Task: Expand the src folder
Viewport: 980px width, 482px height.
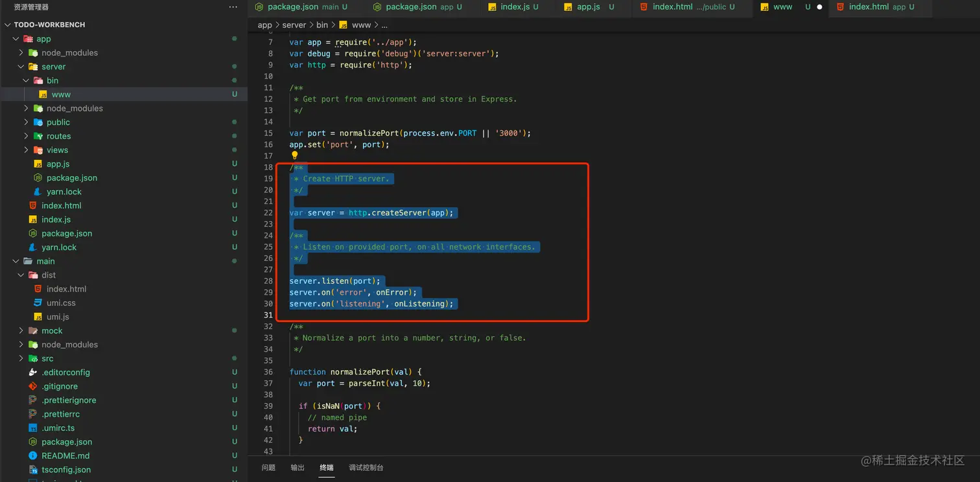Action: point(21,359)
